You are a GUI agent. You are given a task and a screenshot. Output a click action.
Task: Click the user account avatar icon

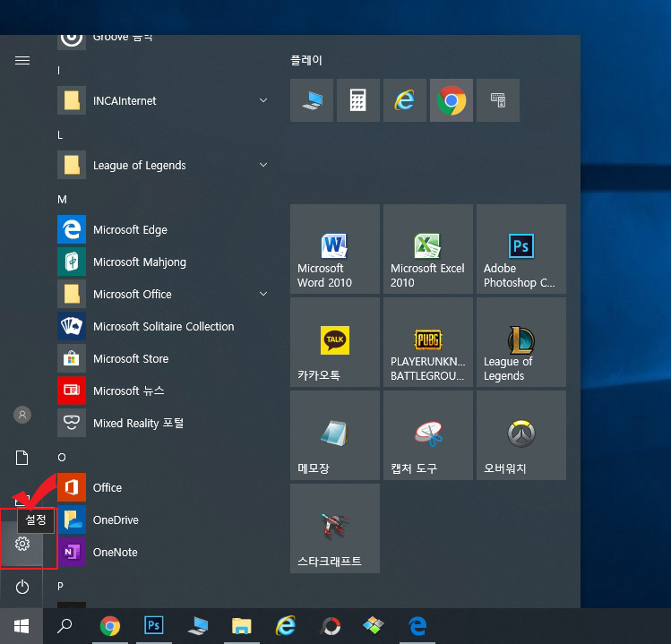pos(22,415)
